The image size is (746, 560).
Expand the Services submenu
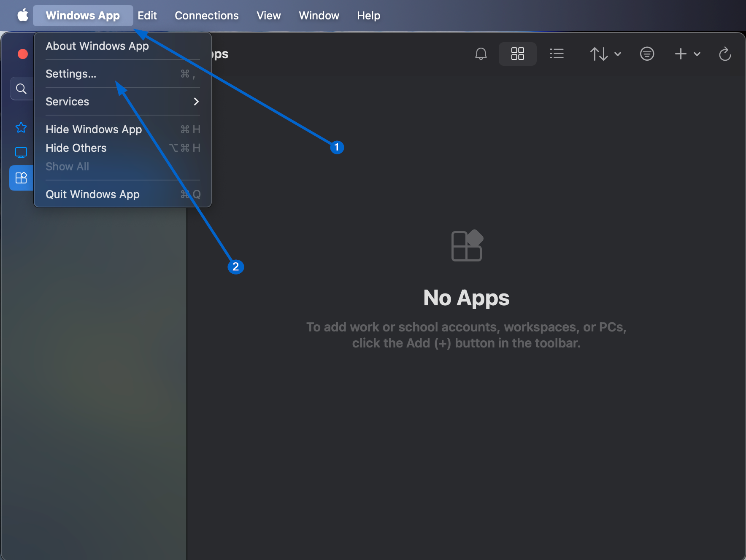(x=123, y=102)
